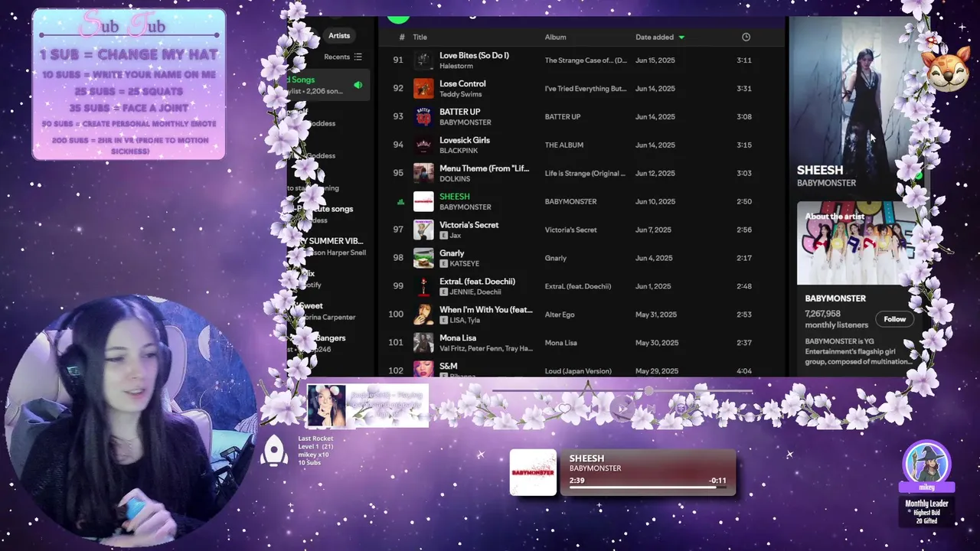Play the track Gnarly
This screenshot has width=980, height=551.
click(452, 253)
